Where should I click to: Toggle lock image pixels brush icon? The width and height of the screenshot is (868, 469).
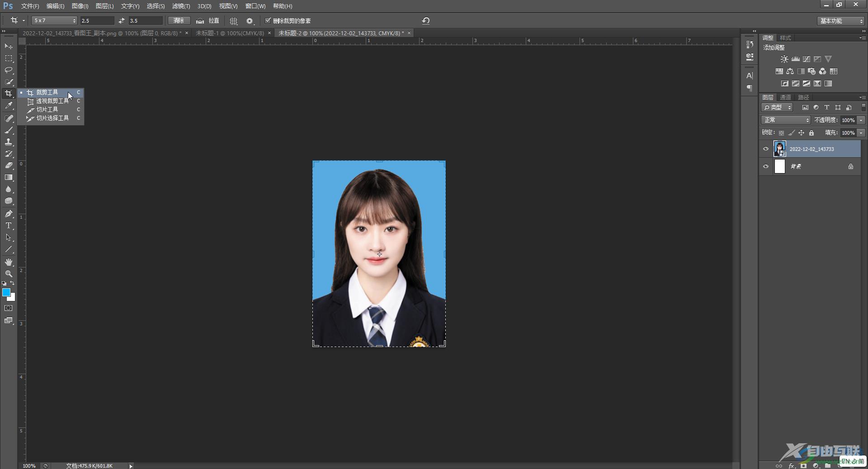pos(791,133)
